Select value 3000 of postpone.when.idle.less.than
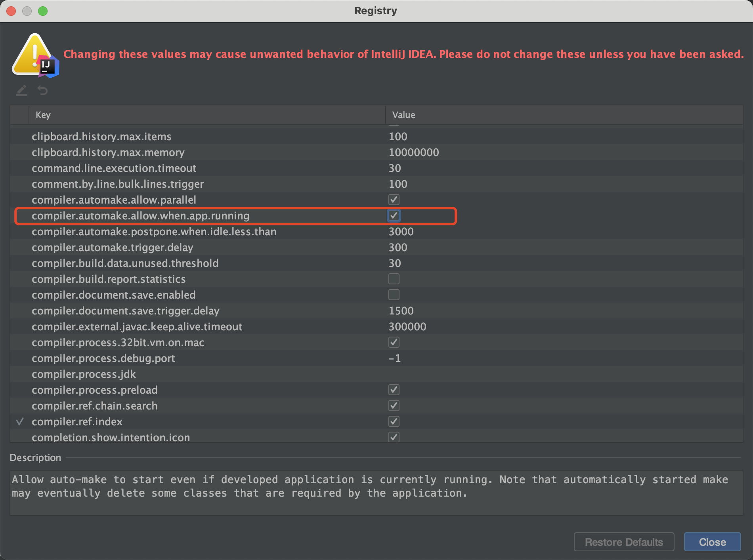This screenshot has width=753, height=560. [x=401, y=231]
